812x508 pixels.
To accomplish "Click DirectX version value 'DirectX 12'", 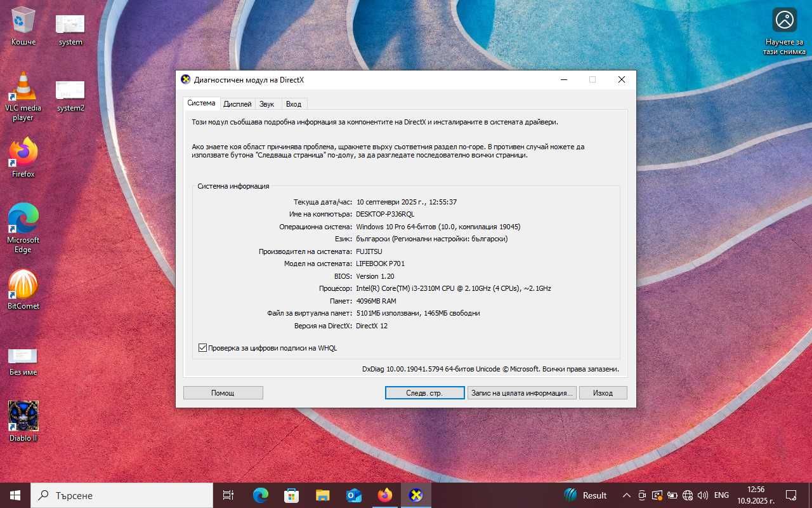I will (372, 326).
